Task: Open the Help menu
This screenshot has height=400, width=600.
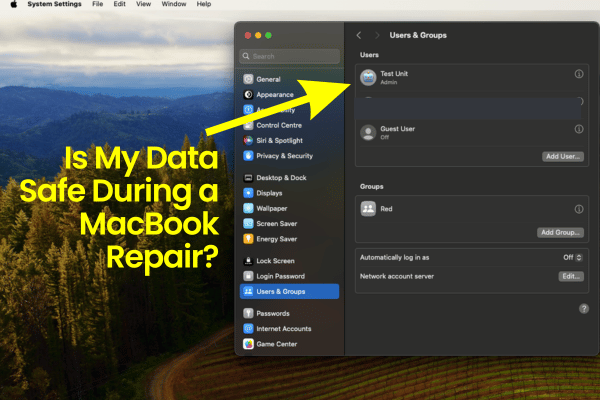Action: tap(204, 4)
